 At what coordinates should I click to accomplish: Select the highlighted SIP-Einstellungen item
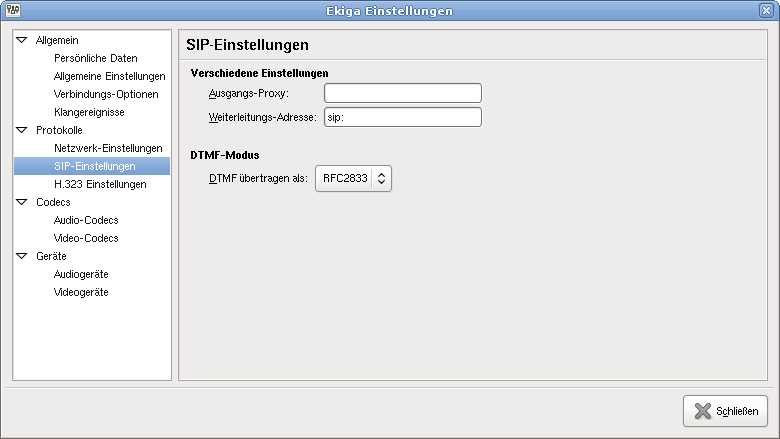point(94,166)
